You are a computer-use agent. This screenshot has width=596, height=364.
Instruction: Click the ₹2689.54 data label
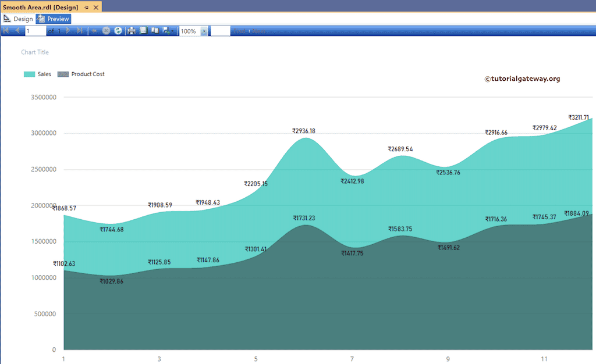[x=400, y=149]
